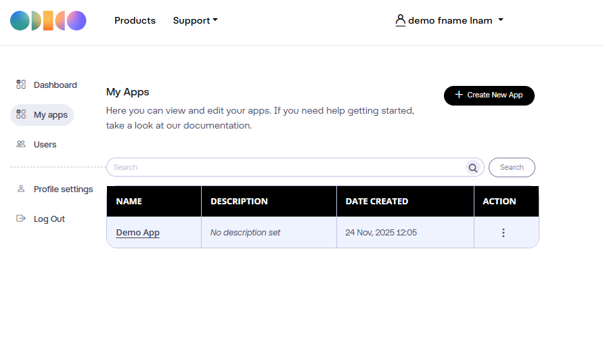Click the DATE CREATED column header
Screen dimensions: 603x364
(x=376, y=202)
